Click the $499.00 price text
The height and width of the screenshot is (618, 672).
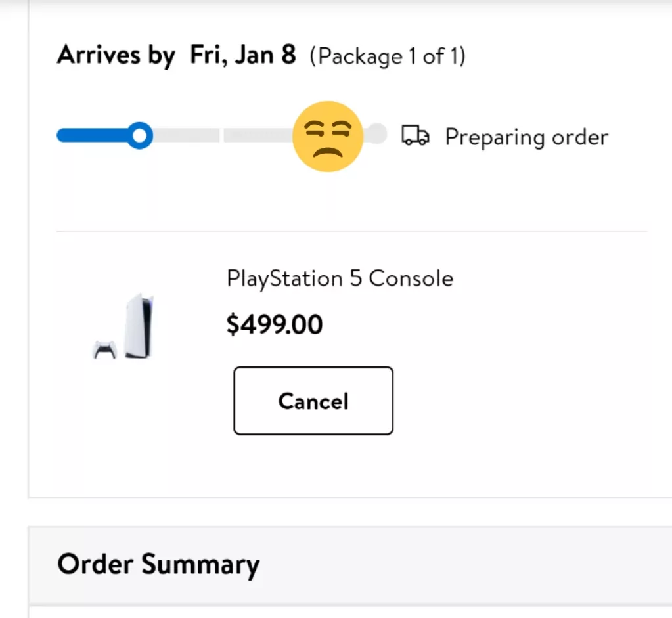(x=275, y=324)
